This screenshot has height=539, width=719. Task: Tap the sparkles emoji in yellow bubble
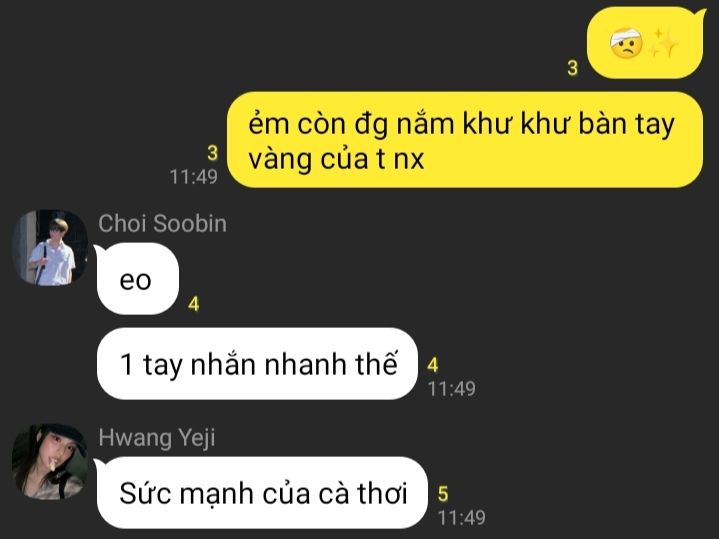click(663, 43)
